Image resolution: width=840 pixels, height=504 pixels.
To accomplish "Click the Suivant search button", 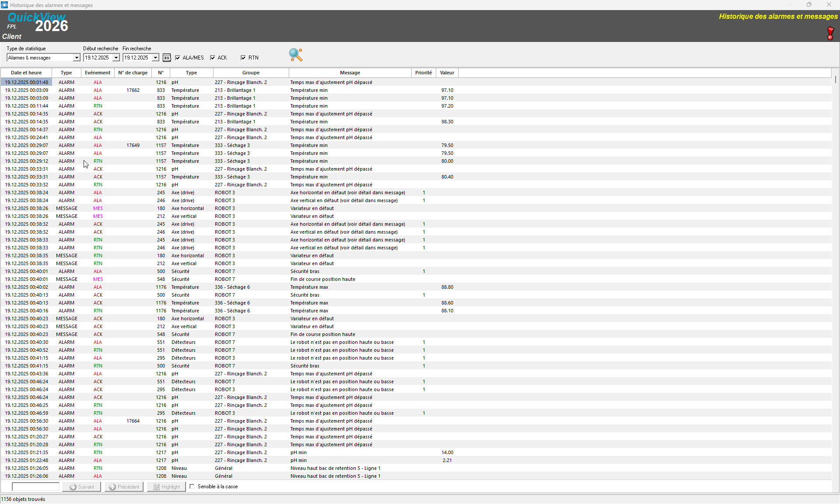I will pos(82,487).
